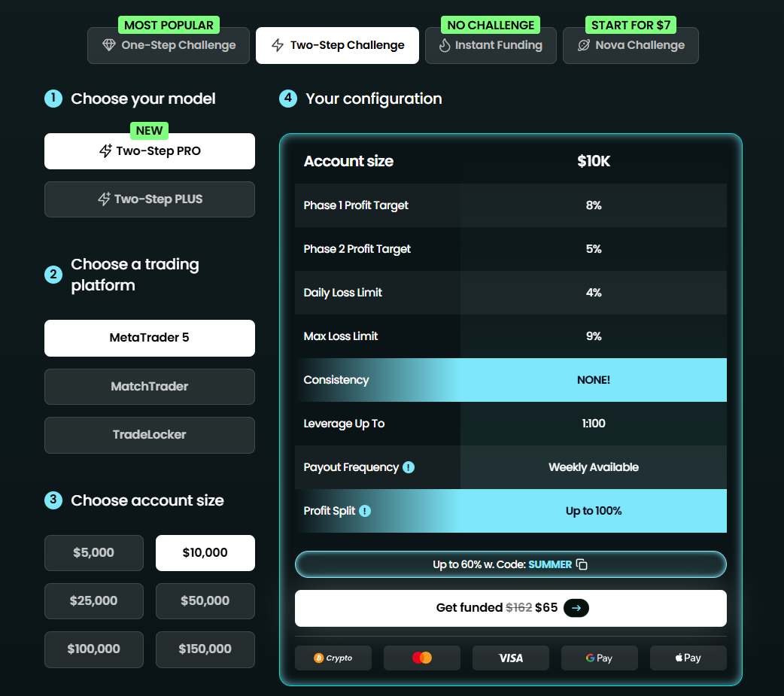The height and width of the screenshot is (696, 784).
Task: Select the $100,000 account size
Action: coord(94,649)
